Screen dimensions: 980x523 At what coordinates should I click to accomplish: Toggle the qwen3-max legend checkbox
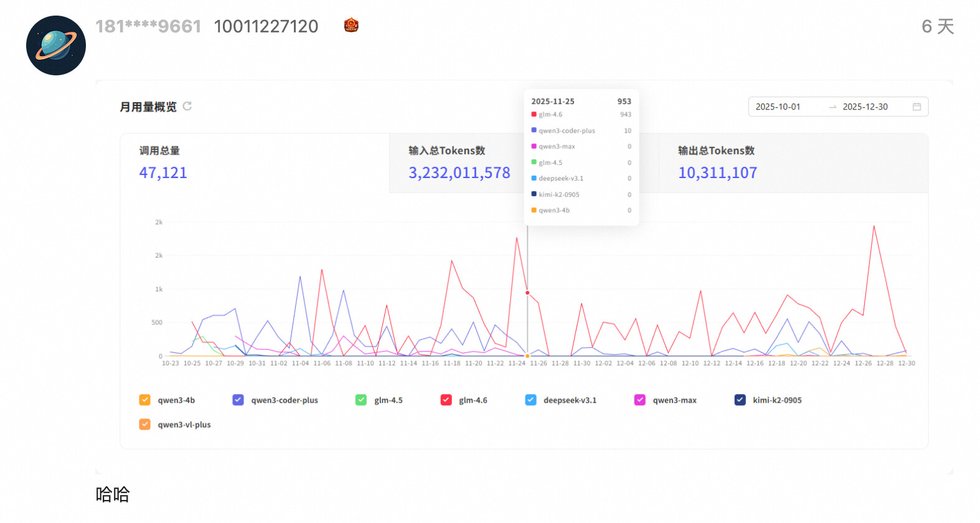point(640,400)
